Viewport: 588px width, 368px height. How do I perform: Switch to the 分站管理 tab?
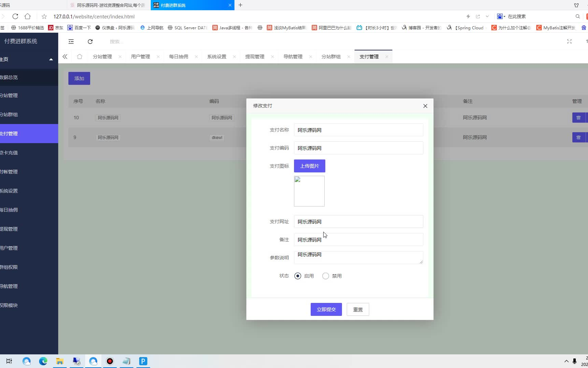(x=102, y=57)
